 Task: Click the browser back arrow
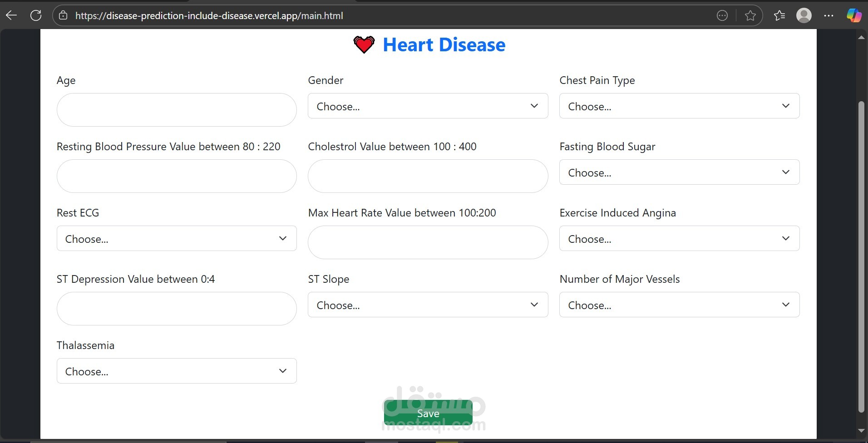(x=11, y=15)
